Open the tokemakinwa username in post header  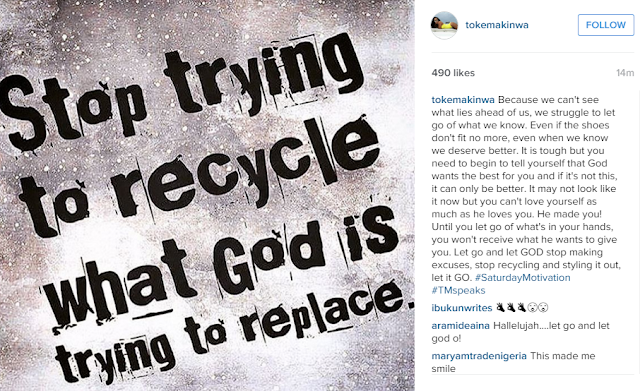click(x=497, y=25)
